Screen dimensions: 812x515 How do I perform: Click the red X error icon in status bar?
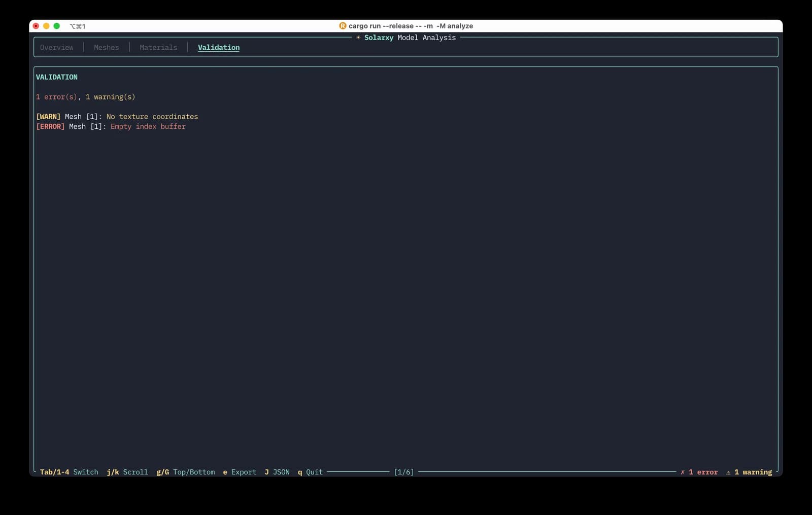pyautogui.click(x=683, y=472)
